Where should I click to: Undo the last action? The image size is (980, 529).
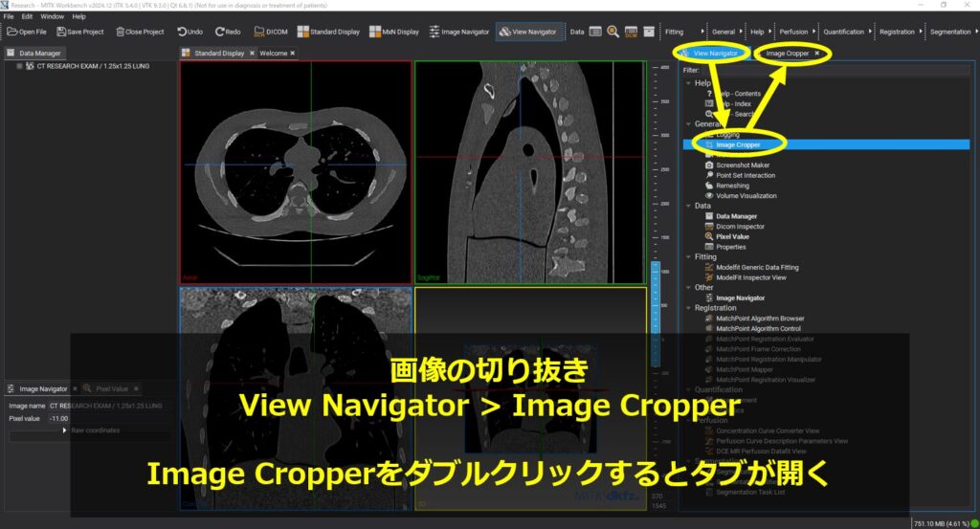tap(190, 32)
